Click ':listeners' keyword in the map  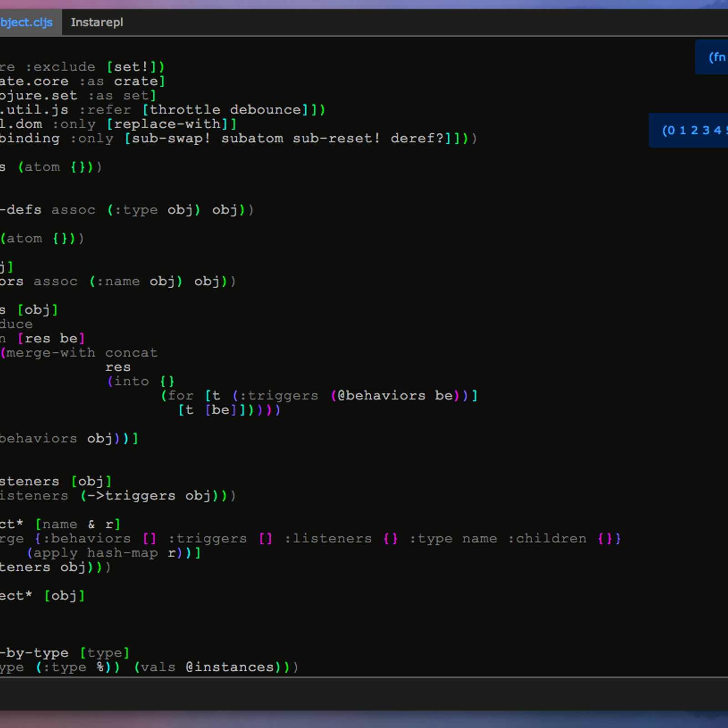tap(328, 539)
